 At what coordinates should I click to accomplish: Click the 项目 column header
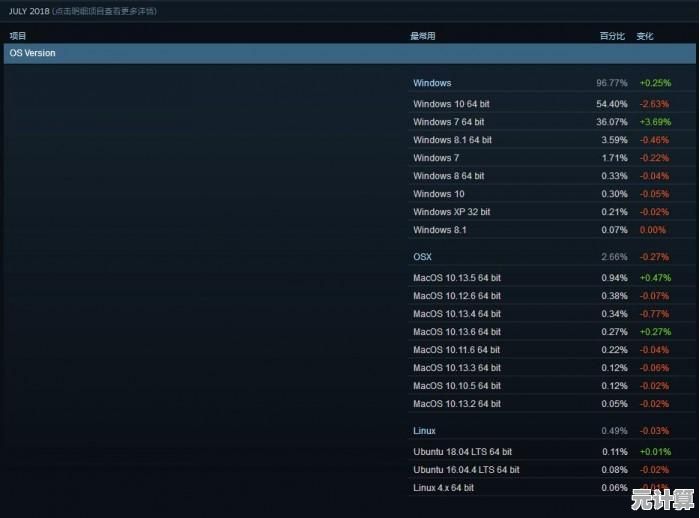[x=18, y=36]
